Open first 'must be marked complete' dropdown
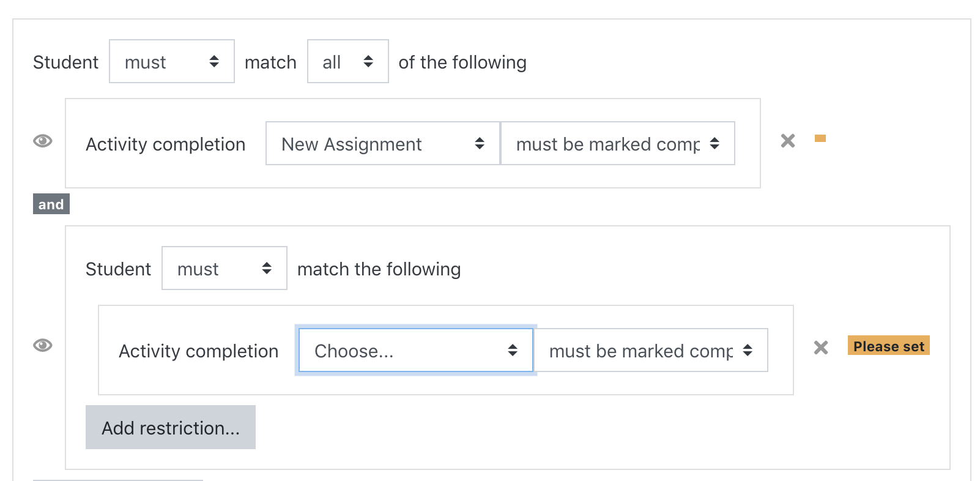 click(618, 143)
